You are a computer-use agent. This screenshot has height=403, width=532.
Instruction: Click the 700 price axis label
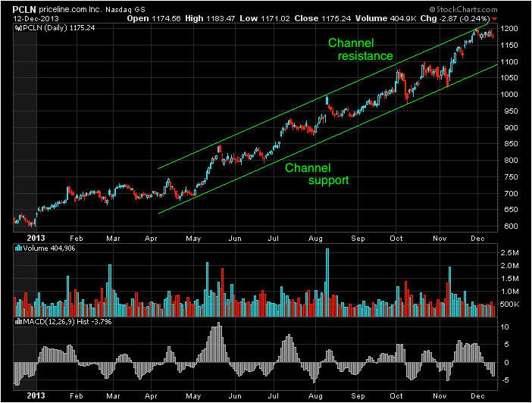point(511,193)
